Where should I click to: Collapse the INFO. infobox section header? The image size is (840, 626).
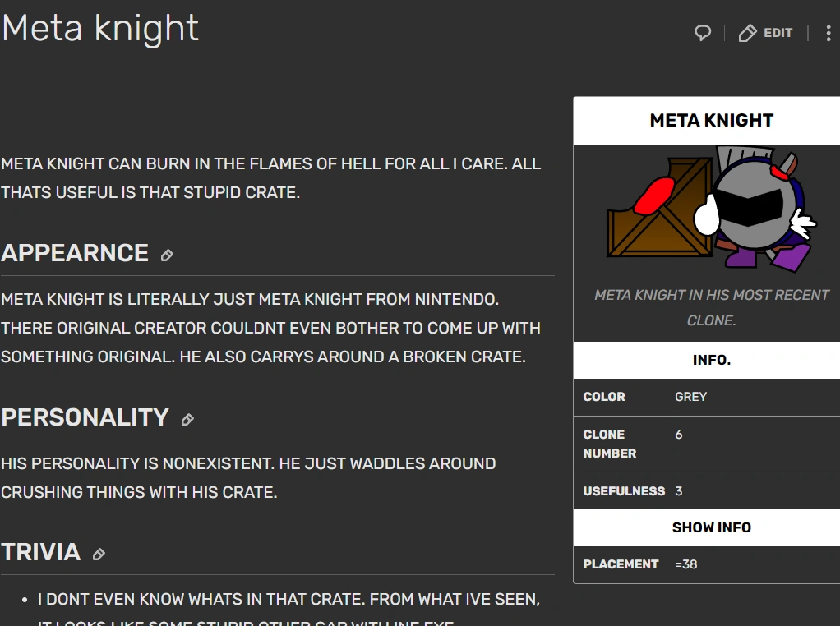pyautogui.click(x=711, y=360)
